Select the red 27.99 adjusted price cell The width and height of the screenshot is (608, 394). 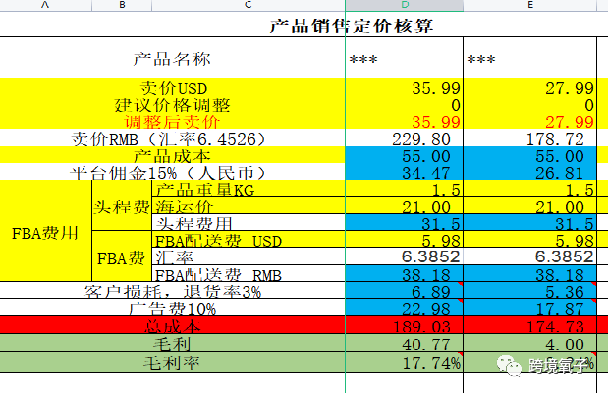point(530,122)
